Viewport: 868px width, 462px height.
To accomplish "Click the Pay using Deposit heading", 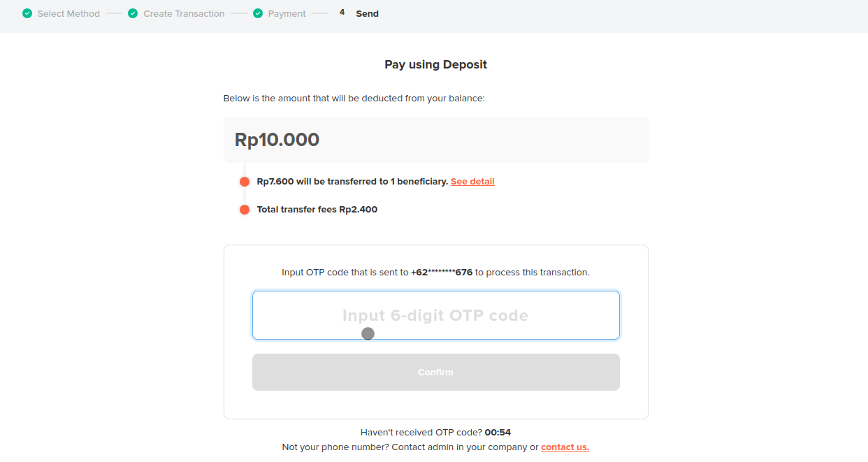I will coord(435,64).
